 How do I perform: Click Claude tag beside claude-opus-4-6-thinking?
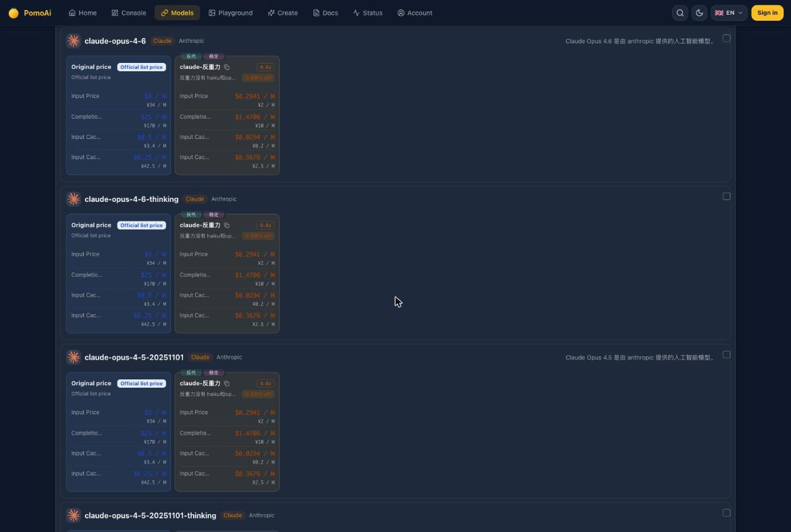coord(195,199)
